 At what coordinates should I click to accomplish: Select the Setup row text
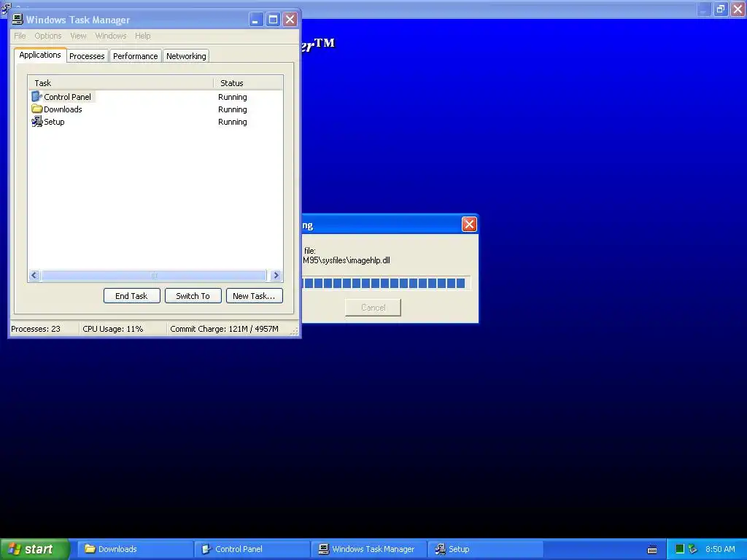click(54, 122)
